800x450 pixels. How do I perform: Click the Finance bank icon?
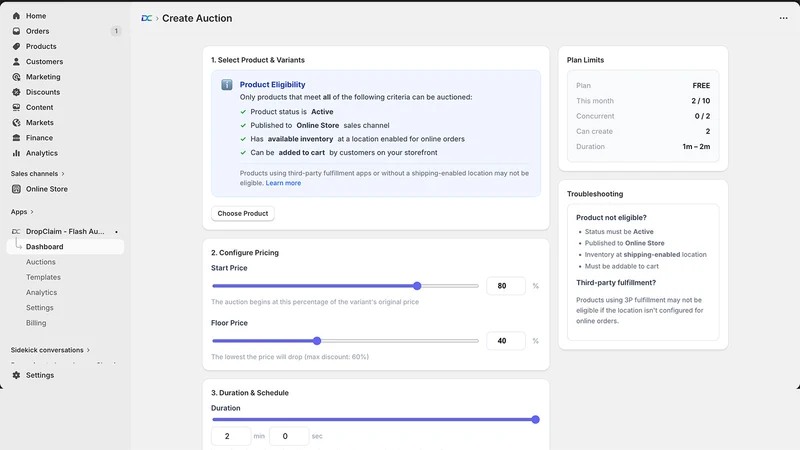tap(16, 138)
